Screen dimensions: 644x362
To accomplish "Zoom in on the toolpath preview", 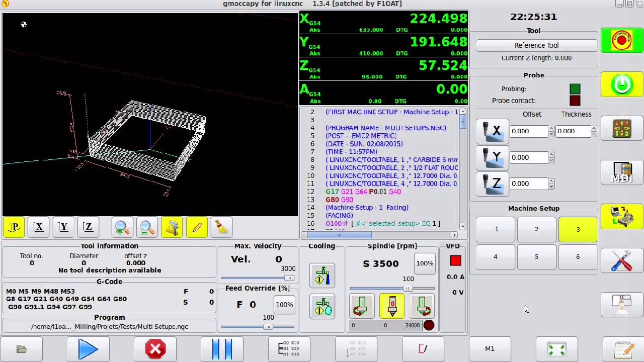I will tap(122, 227).
